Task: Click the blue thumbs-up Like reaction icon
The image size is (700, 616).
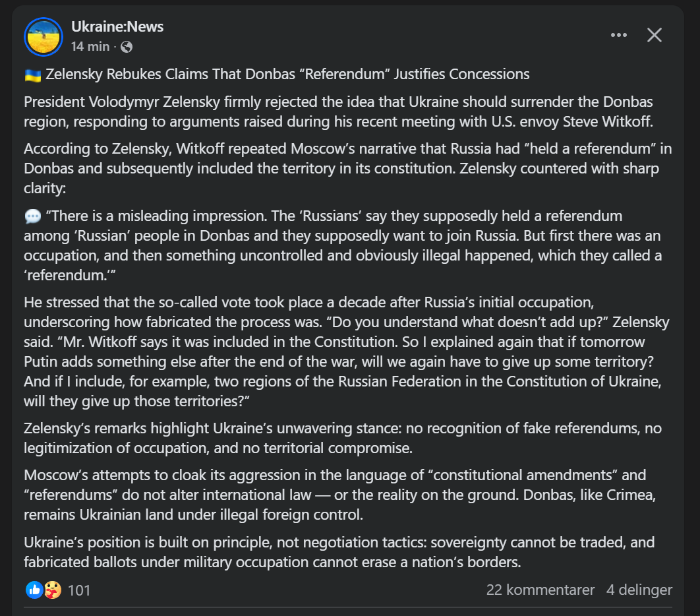Action: (34, 590)
